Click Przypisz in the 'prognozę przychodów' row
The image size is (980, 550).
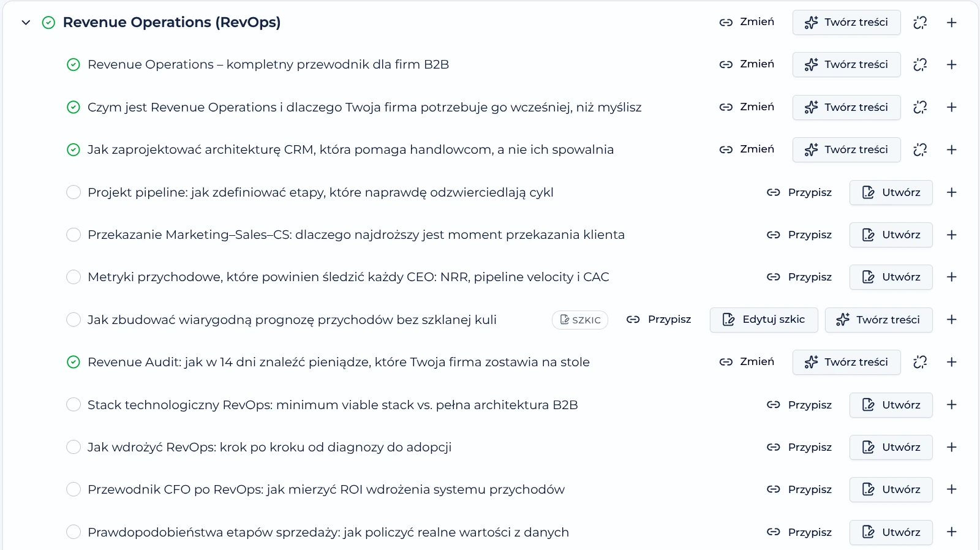[x=659, y=320]
